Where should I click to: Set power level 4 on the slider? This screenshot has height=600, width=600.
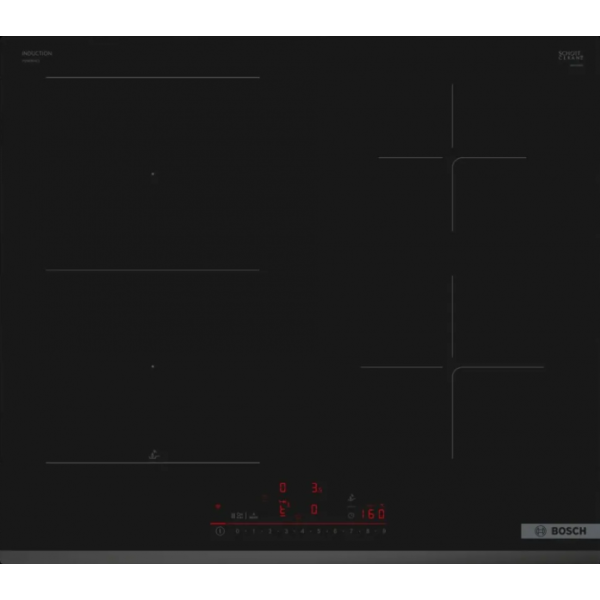pyautogui.click(x=303, y=531)
